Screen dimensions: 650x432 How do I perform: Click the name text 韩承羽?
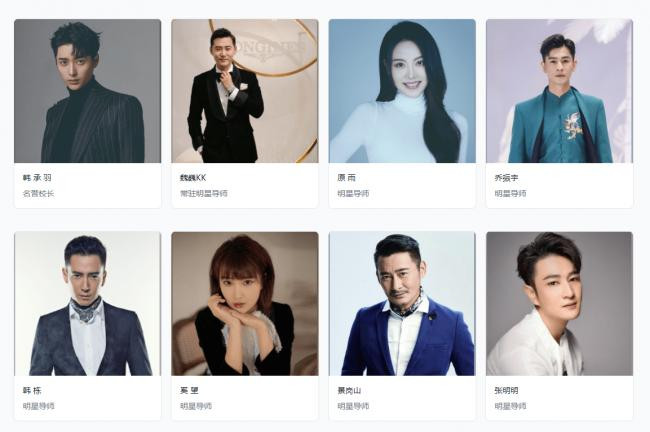click(37, 178)
